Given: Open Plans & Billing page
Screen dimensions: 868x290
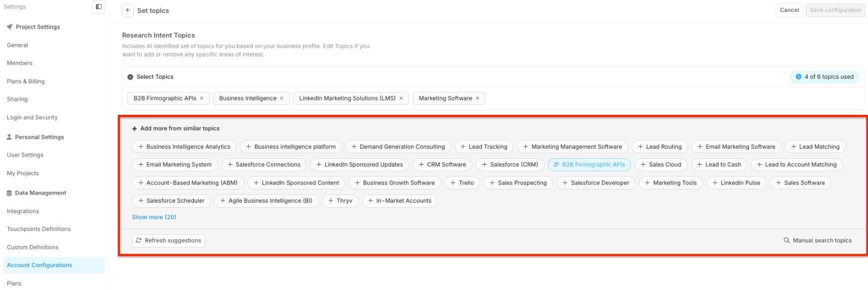Looking at the screenshot, I should click(x=25, y=81).
